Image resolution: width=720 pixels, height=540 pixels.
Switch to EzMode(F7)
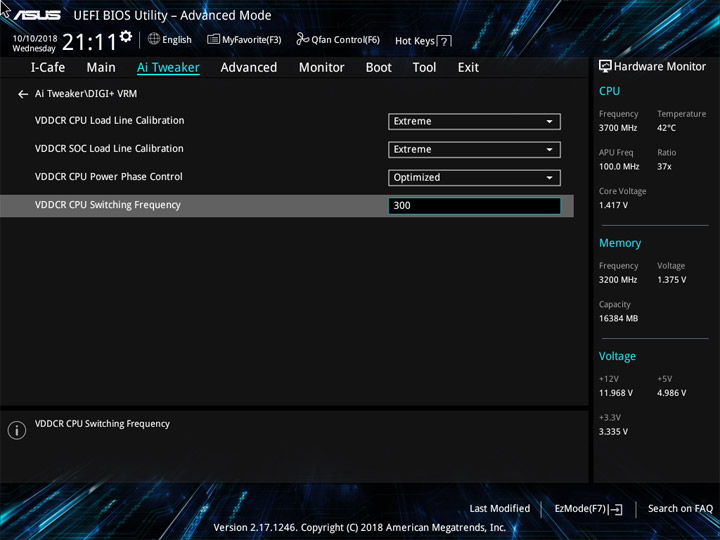(x=581, y=509)
